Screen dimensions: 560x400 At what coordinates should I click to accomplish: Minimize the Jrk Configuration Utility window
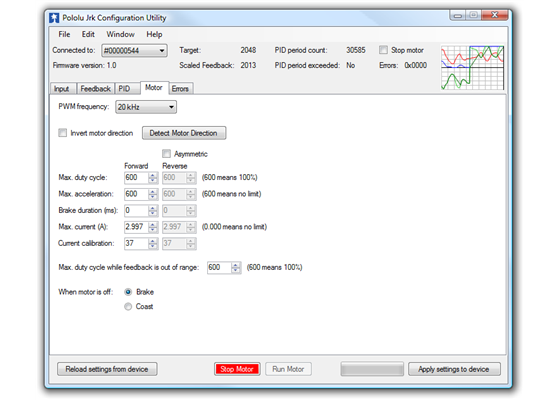pyautogui.click(x=458, y=15)
